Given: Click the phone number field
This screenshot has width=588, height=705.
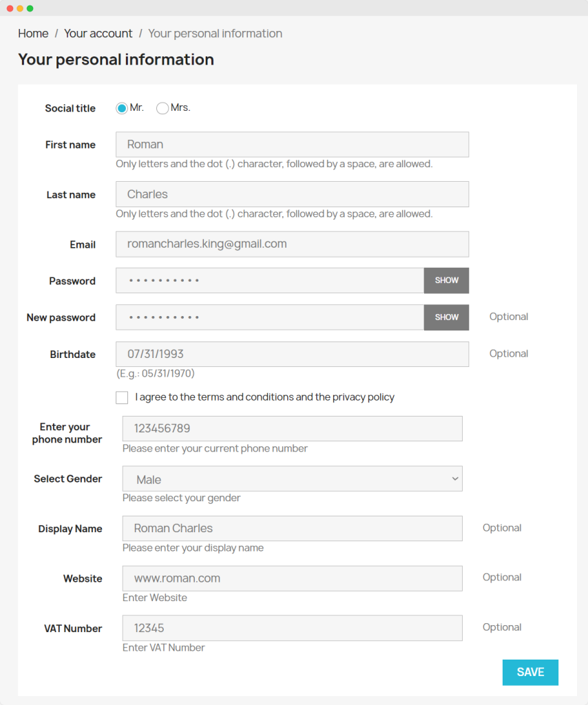Looking at the screenshot, I should coord(292,428).
